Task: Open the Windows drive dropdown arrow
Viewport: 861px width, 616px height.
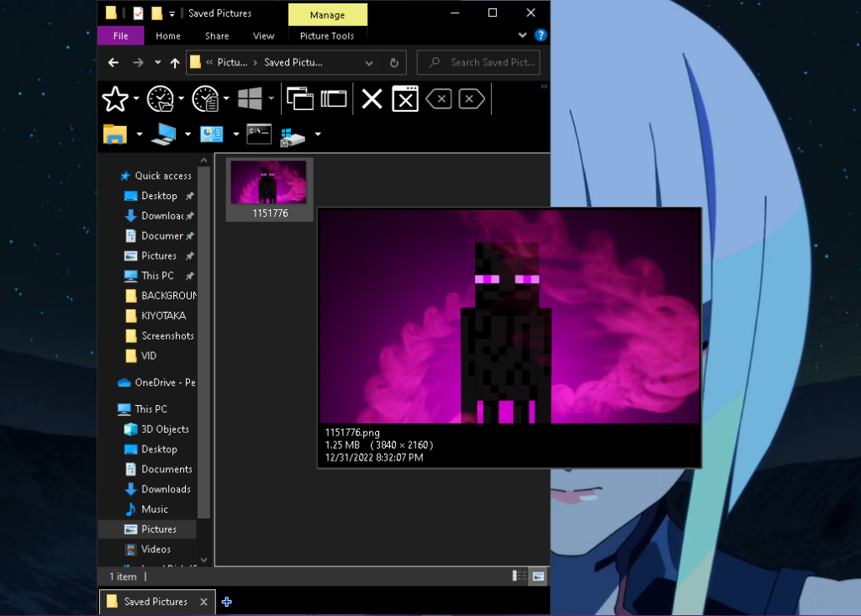Action: tap(318, 134)
